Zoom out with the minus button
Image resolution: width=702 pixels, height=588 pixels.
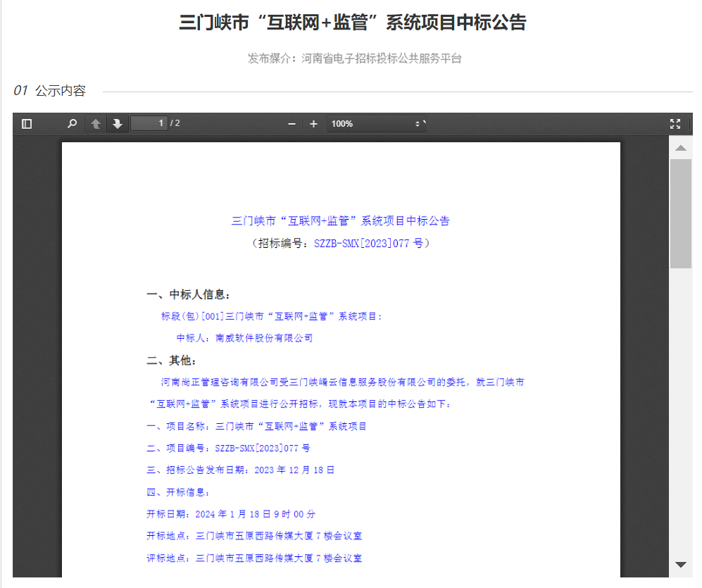(x=292, y=124)
